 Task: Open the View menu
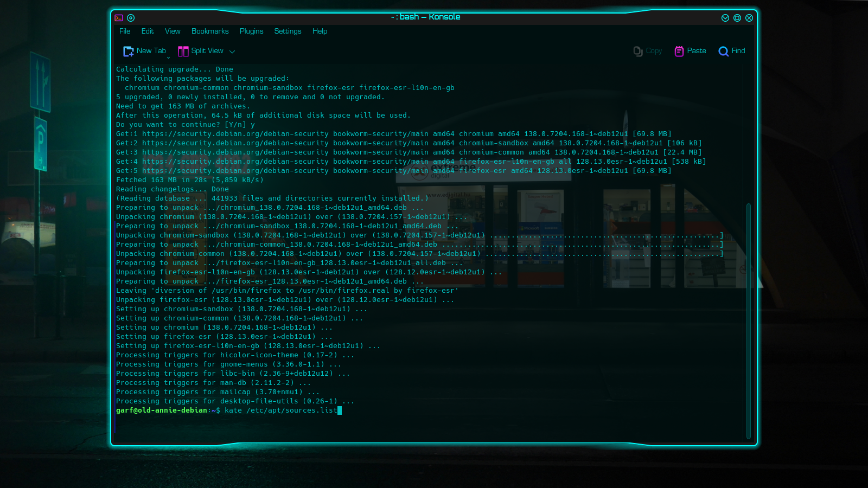(x=173, y=31)
